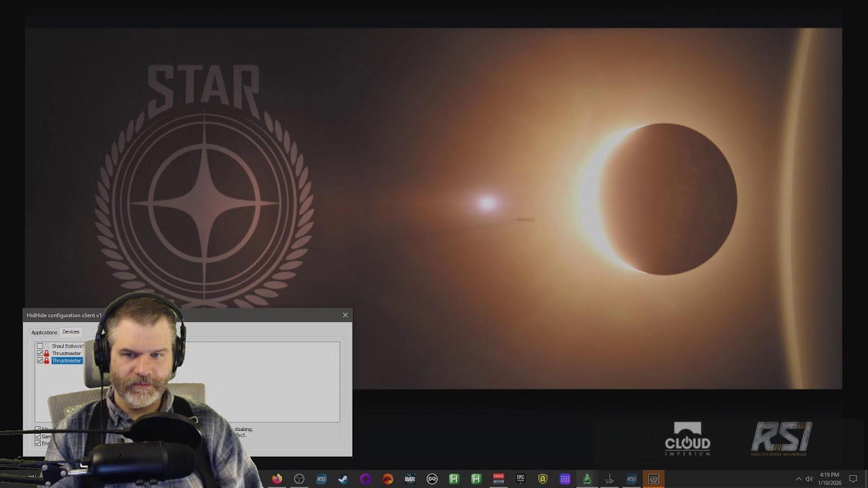Select the highlighted Thrustmaster device entry
868x488 pixels.
point(66,361)
